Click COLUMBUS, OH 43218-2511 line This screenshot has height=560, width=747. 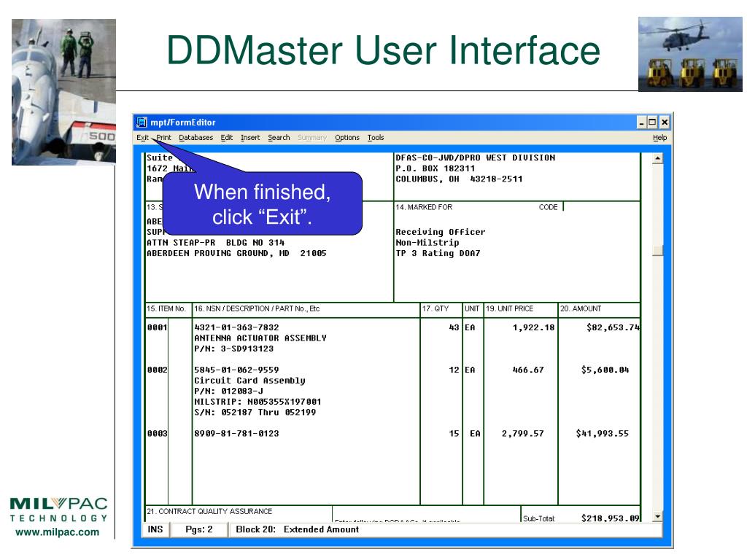point(460,179)
